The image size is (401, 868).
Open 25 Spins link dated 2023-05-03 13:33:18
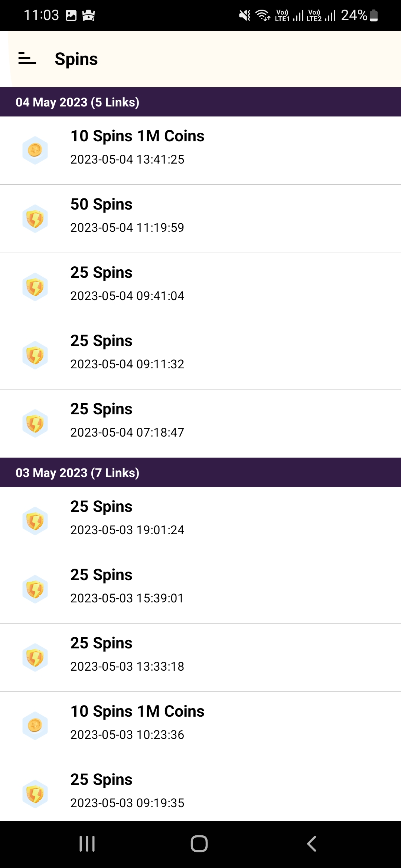pos(200,658)
